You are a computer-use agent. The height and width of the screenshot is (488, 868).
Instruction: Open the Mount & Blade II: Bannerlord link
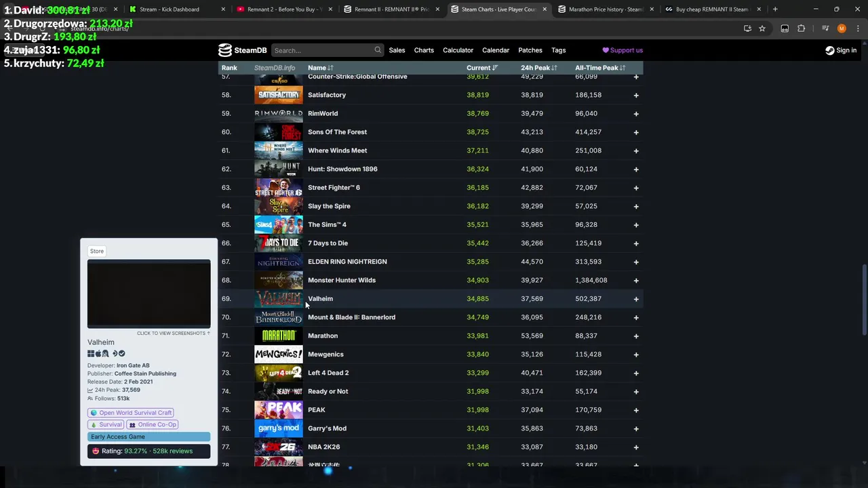click(351, 317)
